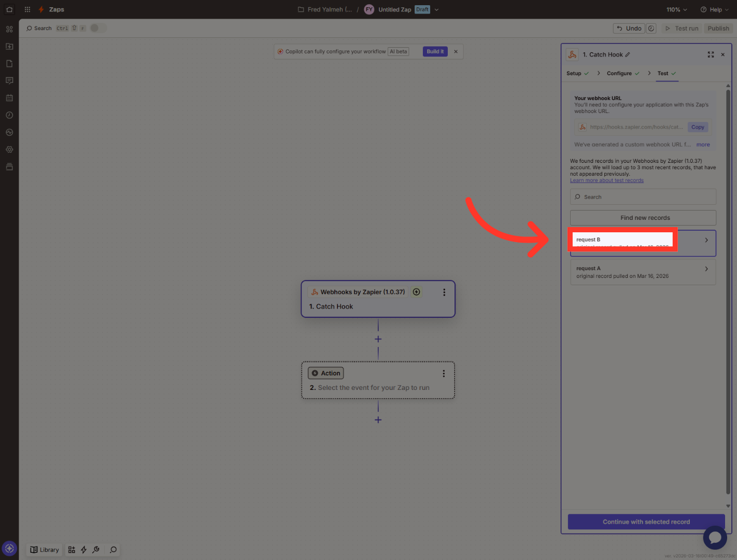737x560 pixels.
Task: Open version history clock beside Undo
Action: pyautogui.click(x=651, y=29)
